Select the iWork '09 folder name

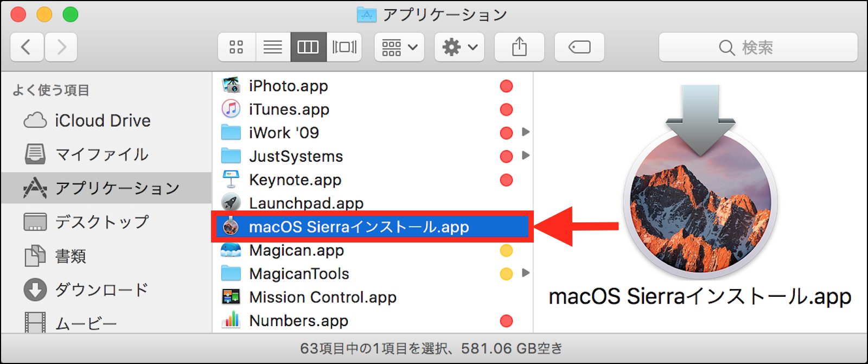coord(284,132)
